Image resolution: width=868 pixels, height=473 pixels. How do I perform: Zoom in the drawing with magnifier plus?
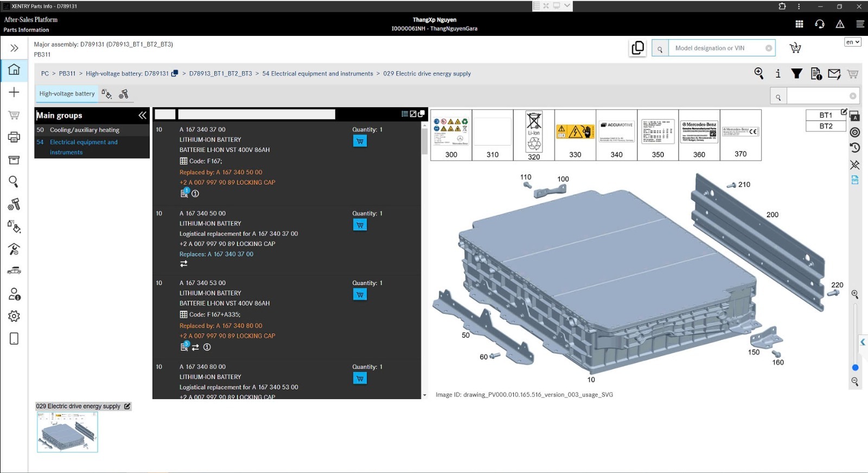(855, 294)
